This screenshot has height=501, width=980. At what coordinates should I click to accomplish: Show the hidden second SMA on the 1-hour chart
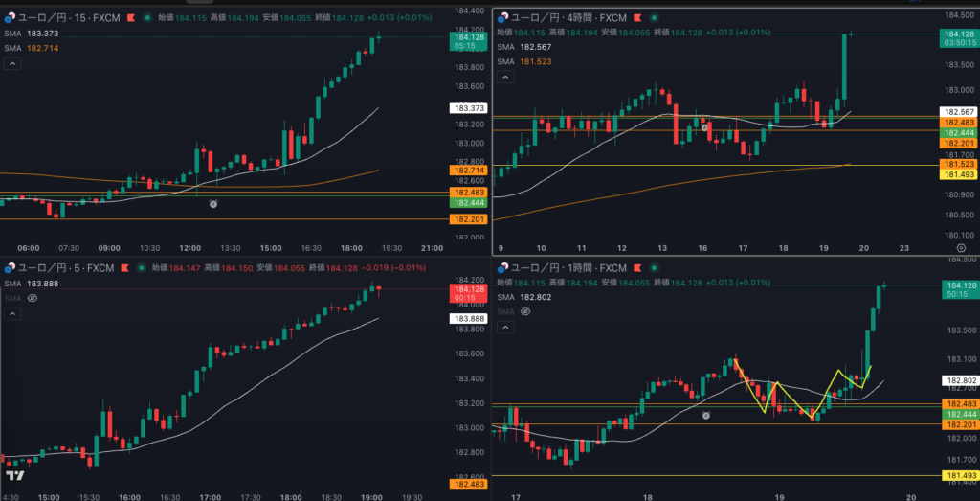527,312
